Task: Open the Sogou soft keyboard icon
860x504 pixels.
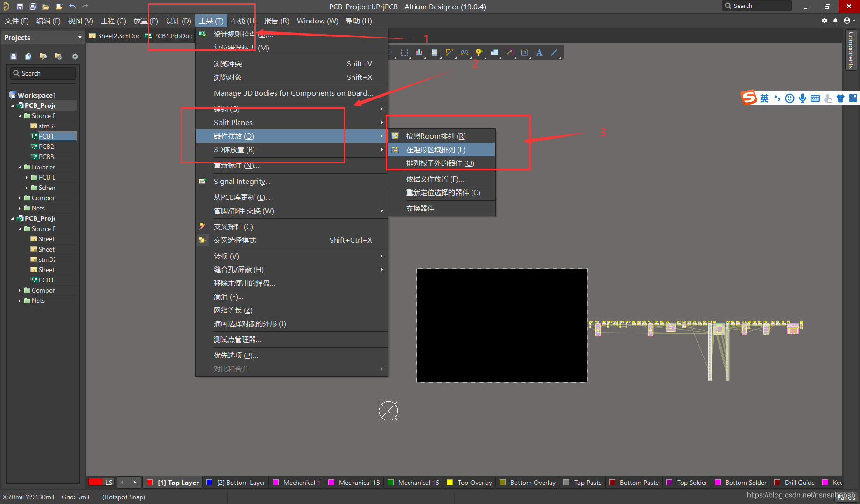Action: 815,98
